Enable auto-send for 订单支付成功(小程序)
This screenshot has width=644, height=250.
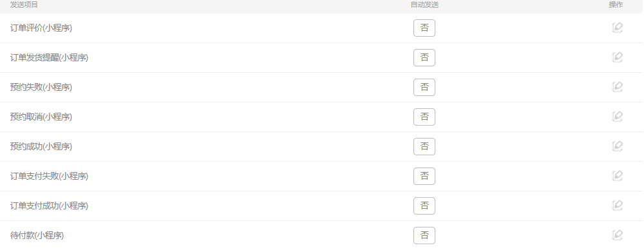[x=424, y=206]
